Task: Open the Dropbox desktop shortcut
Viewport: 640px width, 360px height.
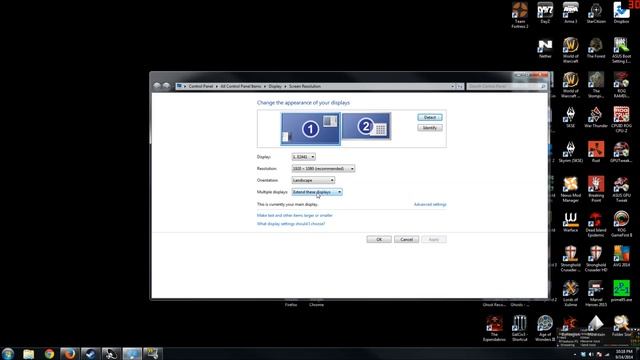Action: (621, 13)
